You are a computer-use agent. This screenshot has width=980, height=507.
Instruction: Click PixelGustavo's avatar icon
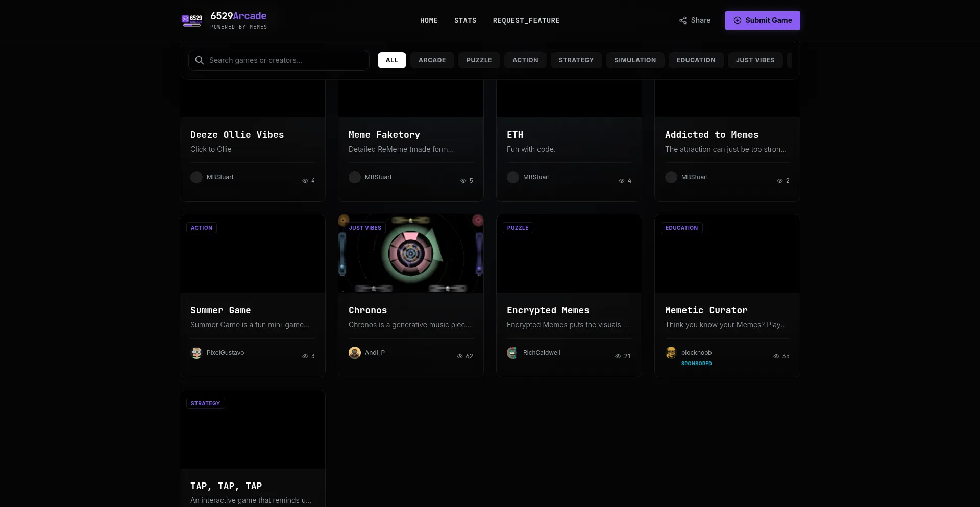coord(197,353)
